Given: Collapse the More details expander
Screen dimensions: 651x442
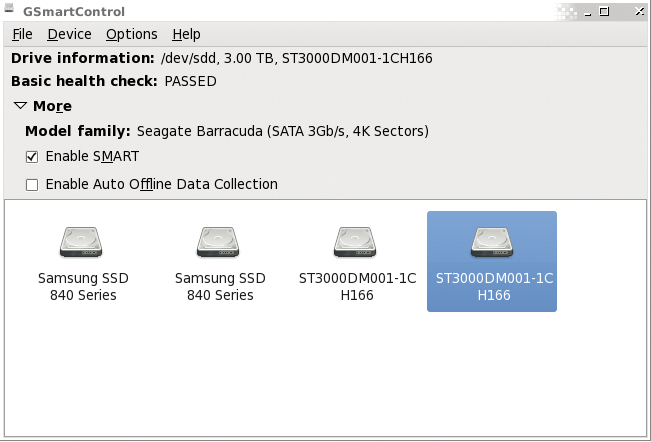Looking at the screenshot, I should click(20, 106).
